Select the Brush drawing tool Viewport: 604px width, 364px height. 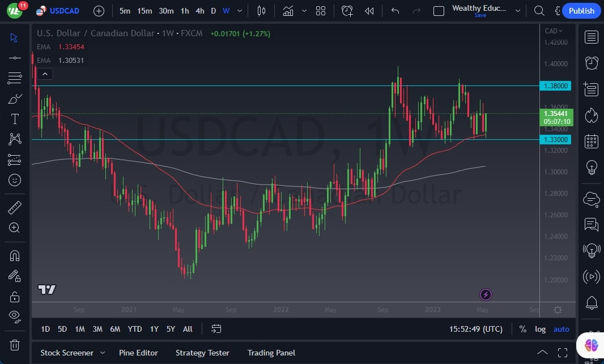click(14, 98)
